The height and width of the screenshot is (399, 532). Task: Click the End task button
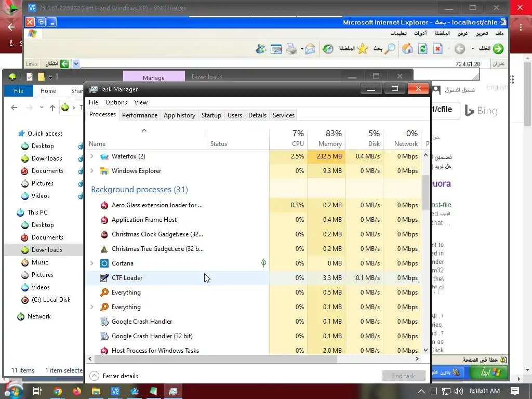coord(403,376)
